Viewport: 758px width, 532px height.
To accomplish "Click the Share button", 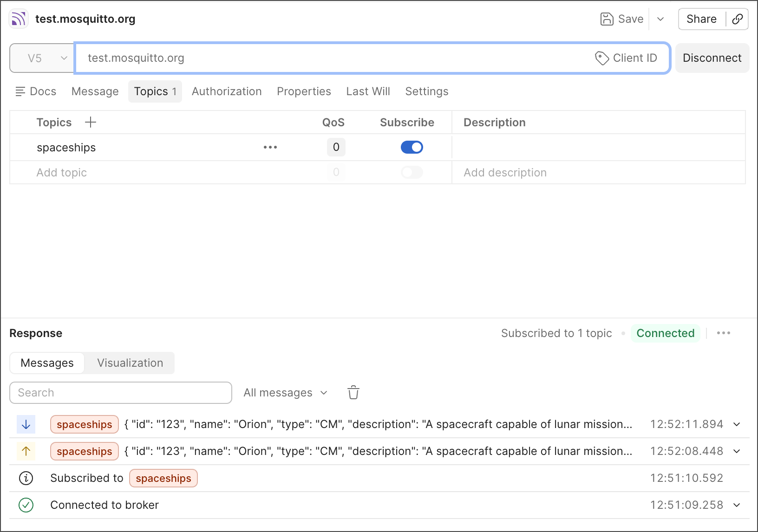I will [701, 19].
